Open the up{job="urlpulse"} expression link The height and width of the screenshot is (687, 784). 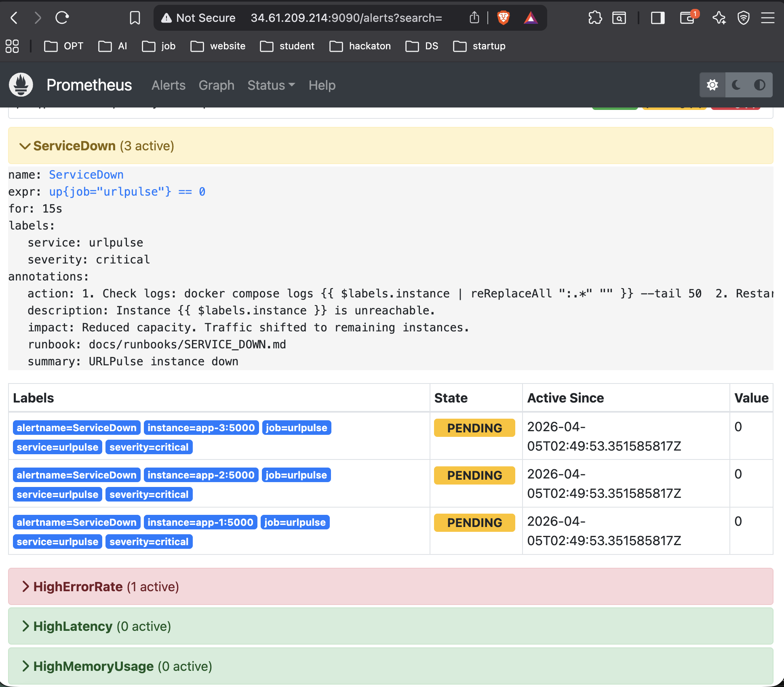point(127,192)
